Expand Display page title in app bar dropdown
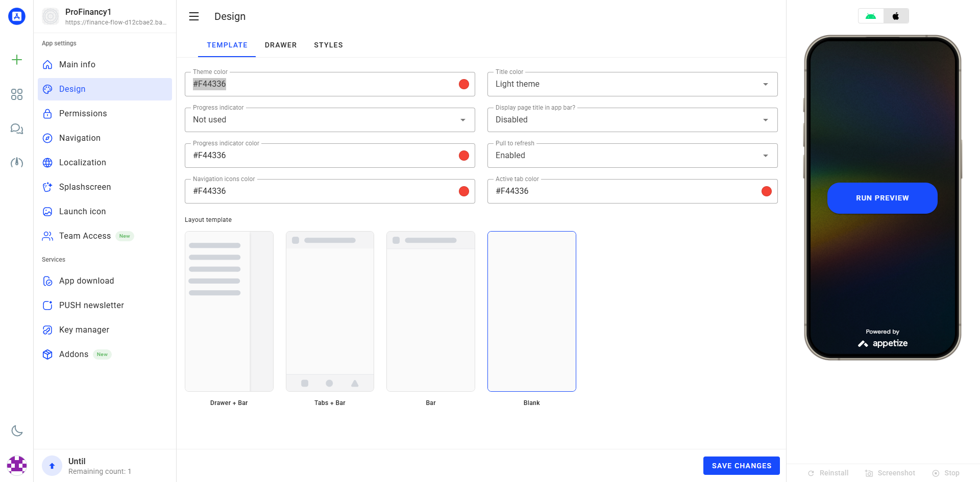Screen dimensions: 980x482 point(632,120)
